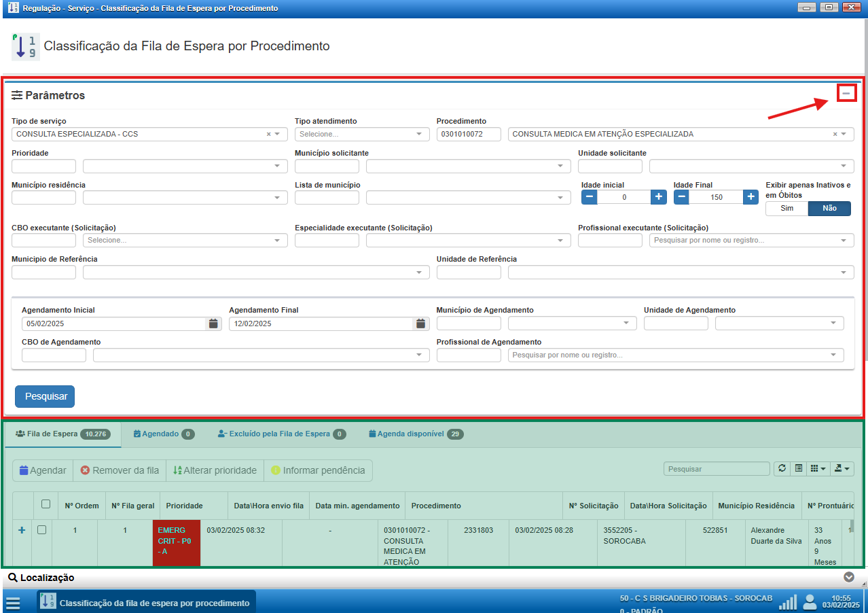Click the Remover da fila button
Viewport: 868px width, 613px height.
point(120,470)
